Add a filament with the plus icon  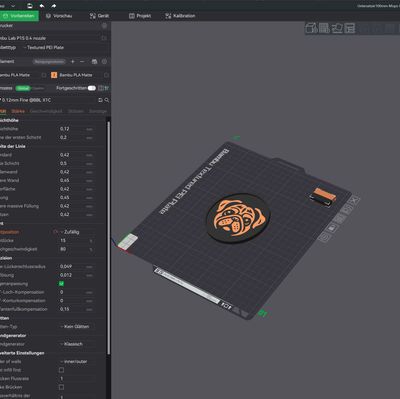(73, 61)
